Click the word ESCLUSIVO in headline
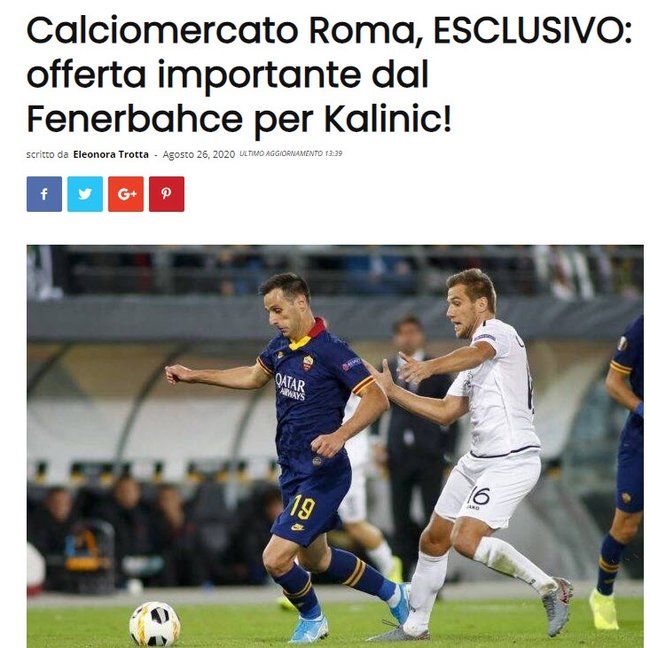Screen dimensions: 650x648 coord(532,31)
